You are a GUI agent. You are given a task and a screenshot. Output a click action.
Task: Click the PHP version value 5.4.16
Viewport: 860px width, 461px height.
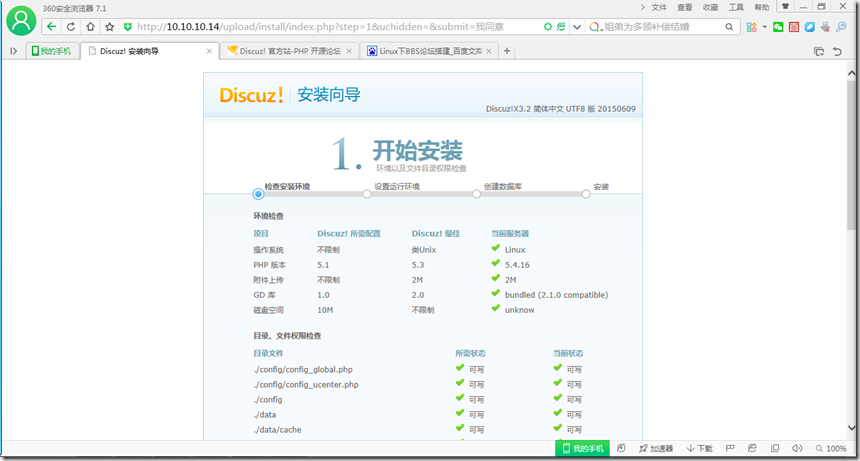point(517,265)
